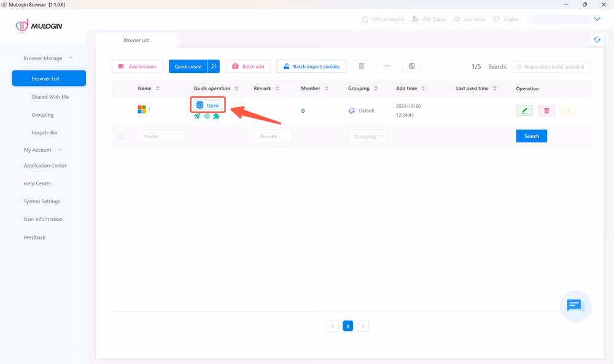
Task: Click the Add browser button
Action: 137,66
